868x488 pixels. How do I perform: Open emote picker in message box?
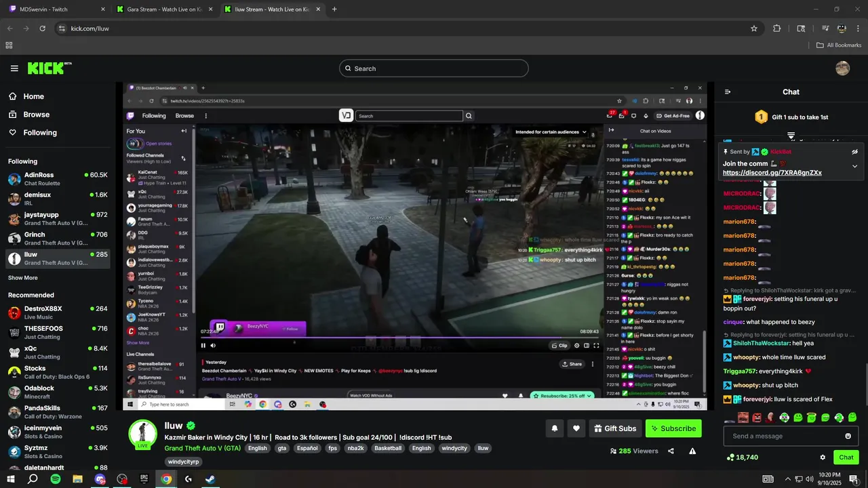848,436
